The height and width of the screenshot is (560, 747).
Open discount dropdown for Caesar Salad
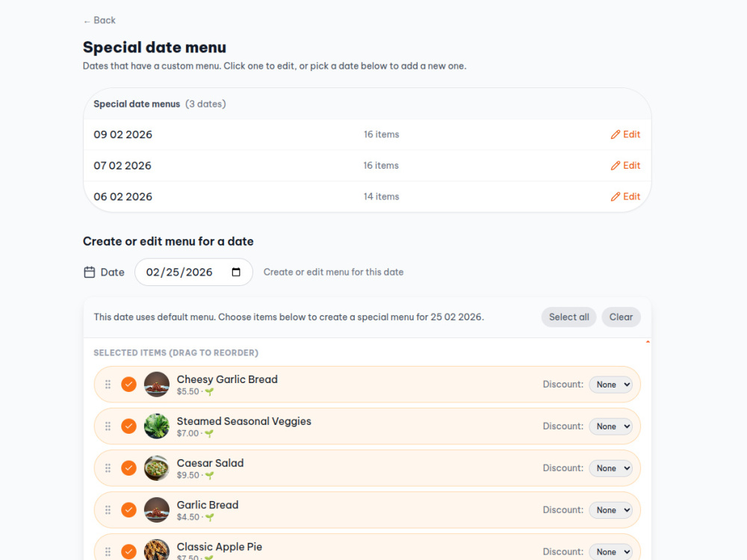(x=611, y=468)
